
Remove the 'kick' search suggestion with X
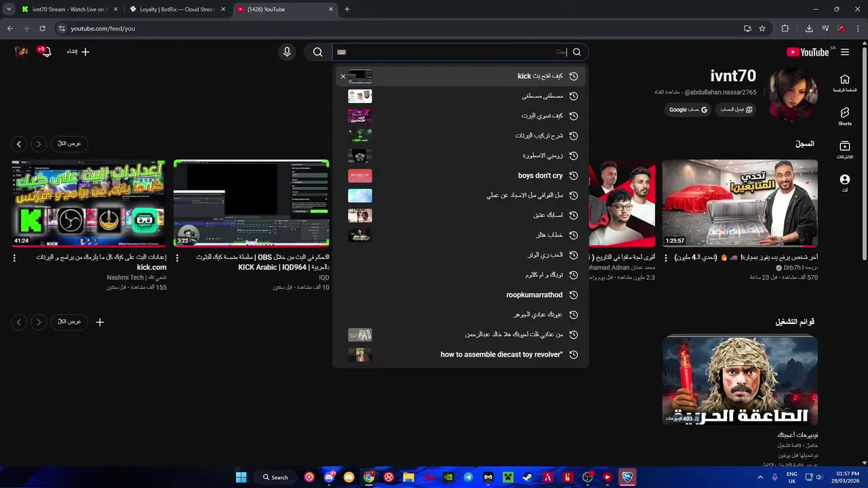coord(343,77)
